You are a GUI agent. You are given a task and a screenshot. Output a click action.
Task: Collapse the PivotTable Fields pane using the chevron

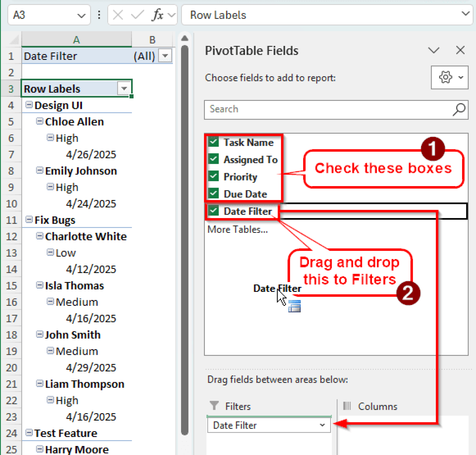click(x=433, y=50)
